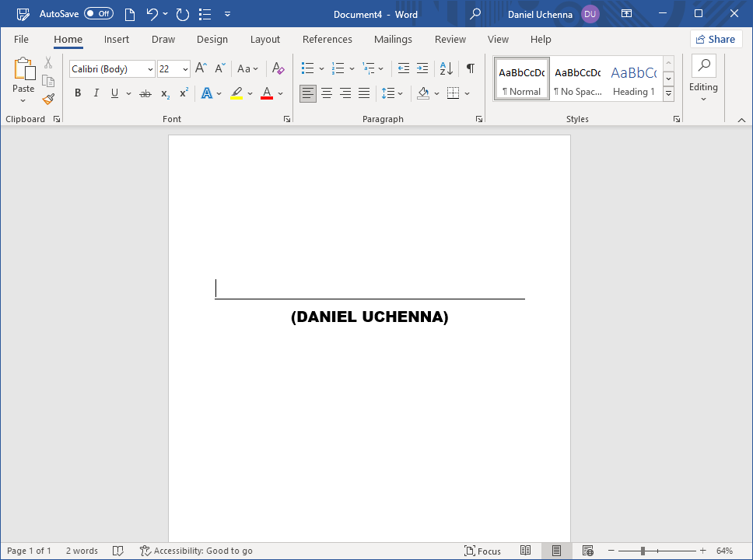
Task: Switch to the Insert ribbon tab
Action: pyautogui.click(x=116, y=39)
